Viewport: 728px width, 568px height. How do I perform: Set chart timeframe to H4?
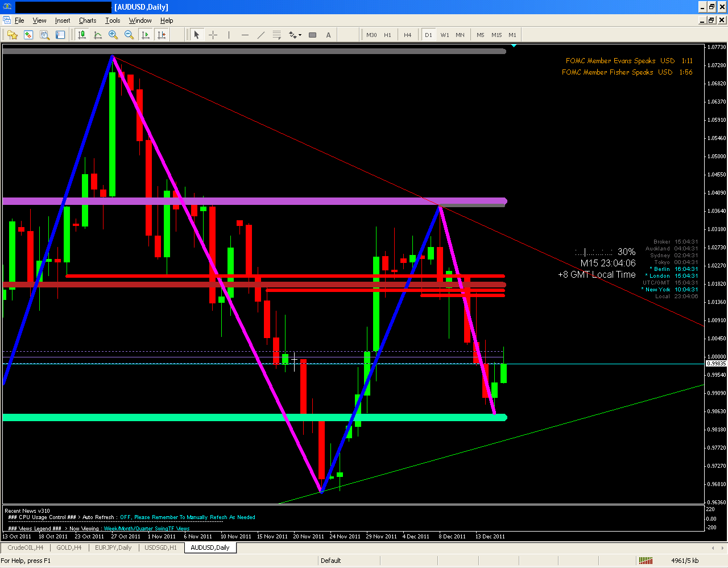408,35
